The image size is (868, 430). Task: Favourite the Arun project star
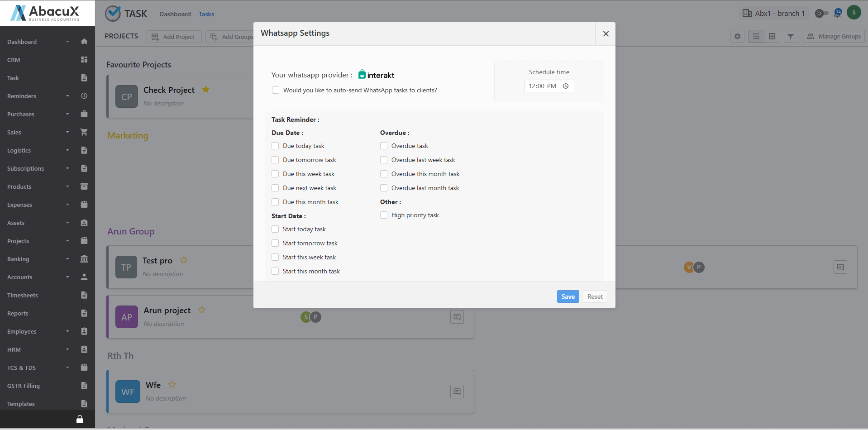[x=202, y=310]
